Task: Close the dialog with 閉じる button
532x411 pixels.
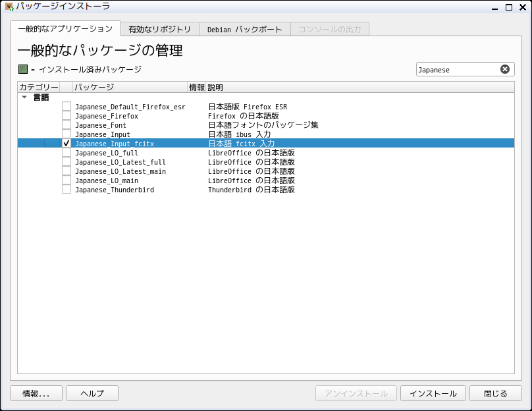Action: coord(495,393)
